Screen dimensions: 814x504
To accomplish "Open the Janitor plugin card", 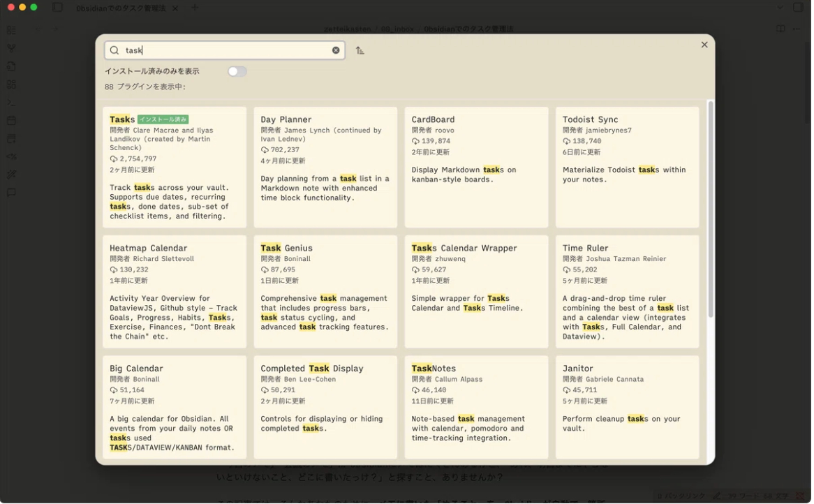I will click(628, 408).
